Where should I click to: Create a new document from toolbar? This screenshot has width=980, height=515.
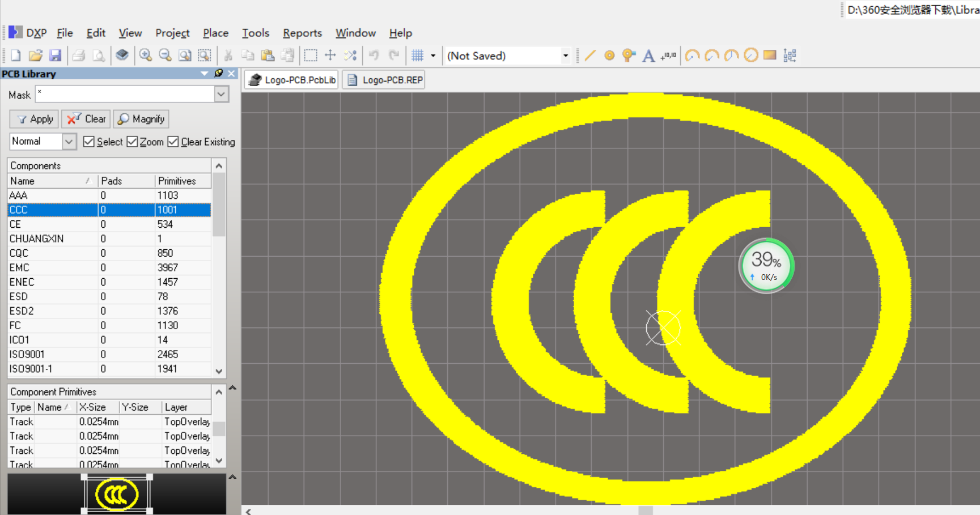click(16, 56)
